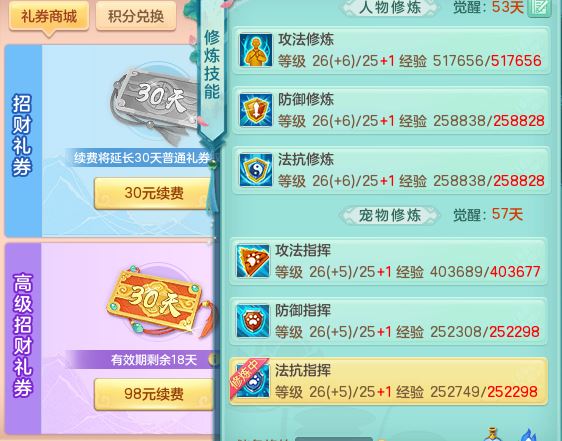
Task: Select the 法抗修炼 yin-yang icon
Action: [256, 170]
